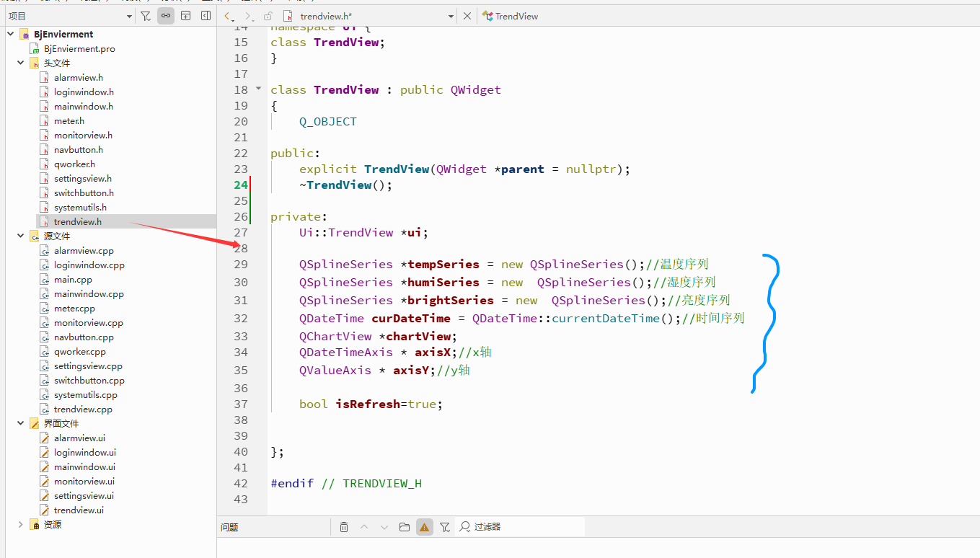Open loginwindow.cpp source file
Image resolution: width=980 pixels, height=558 pixels.
click(89, 265)
